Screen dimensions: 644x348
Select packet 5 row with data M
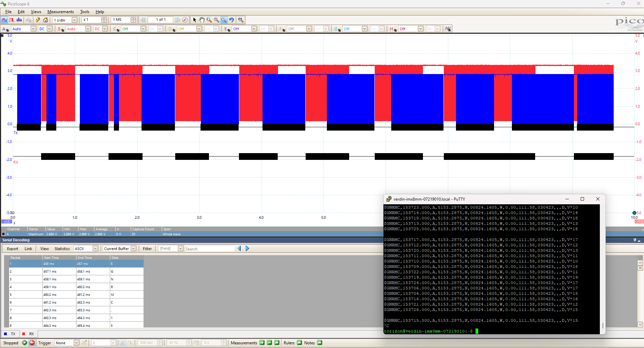(x=76, y=294)
